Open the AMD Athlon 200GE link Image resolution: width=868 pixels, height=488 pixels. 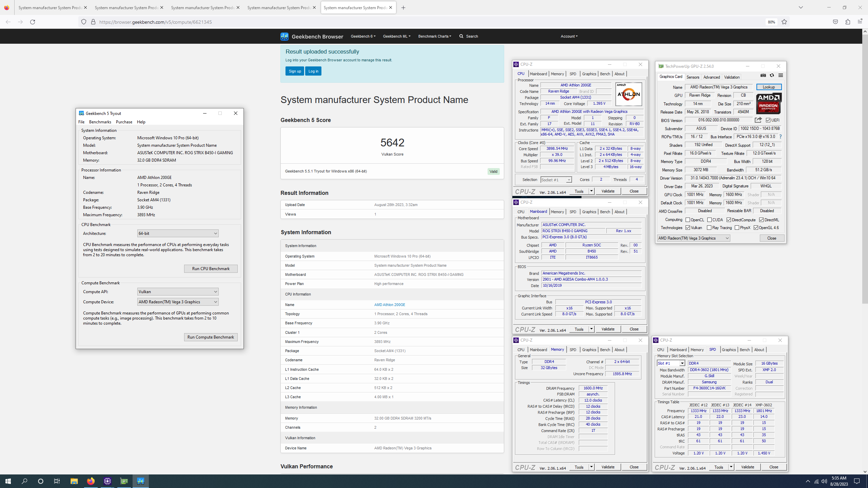[390, 305]
